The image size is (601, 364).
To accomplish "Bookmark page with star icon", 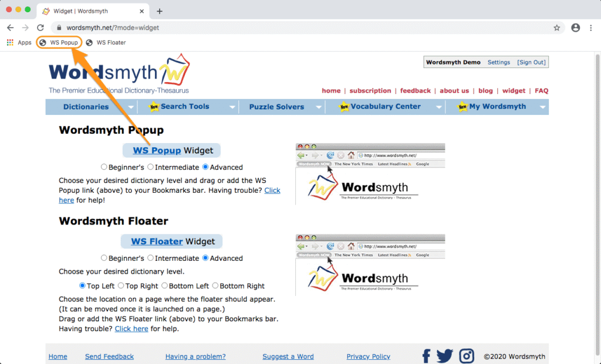I will 556,28.
